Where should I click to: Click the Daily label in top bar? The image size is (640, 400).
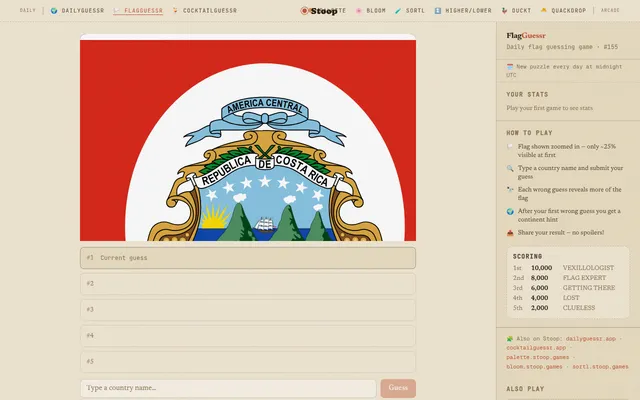[28, 10]
